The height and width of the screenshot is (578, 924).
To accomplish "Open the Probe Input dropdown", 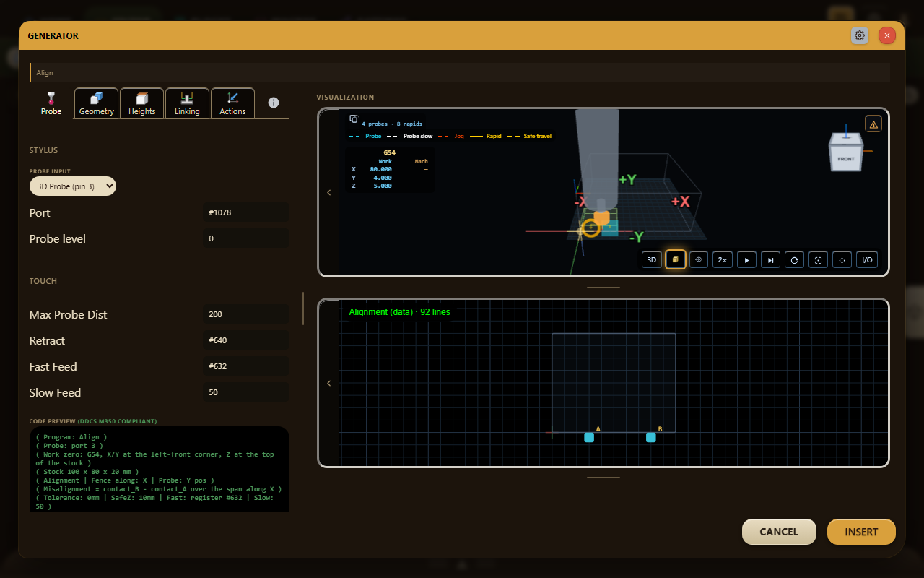I will [x=73, y=186].
